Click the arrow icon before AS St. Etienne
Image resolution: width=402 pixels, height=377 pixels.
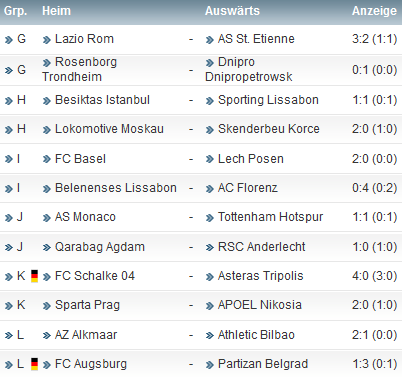click(x=210, y=40)
